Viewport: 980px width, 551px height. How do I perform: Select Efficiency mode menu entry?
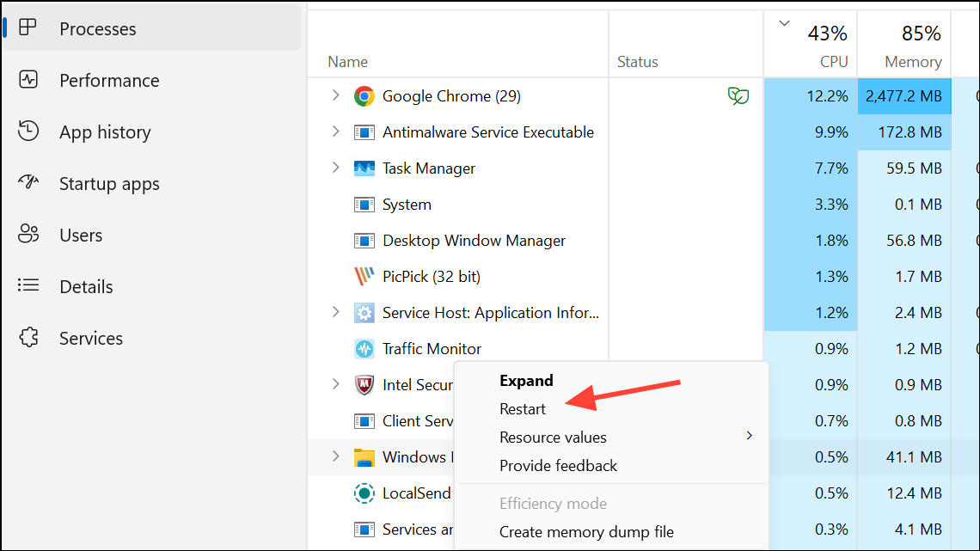point(553,504)
